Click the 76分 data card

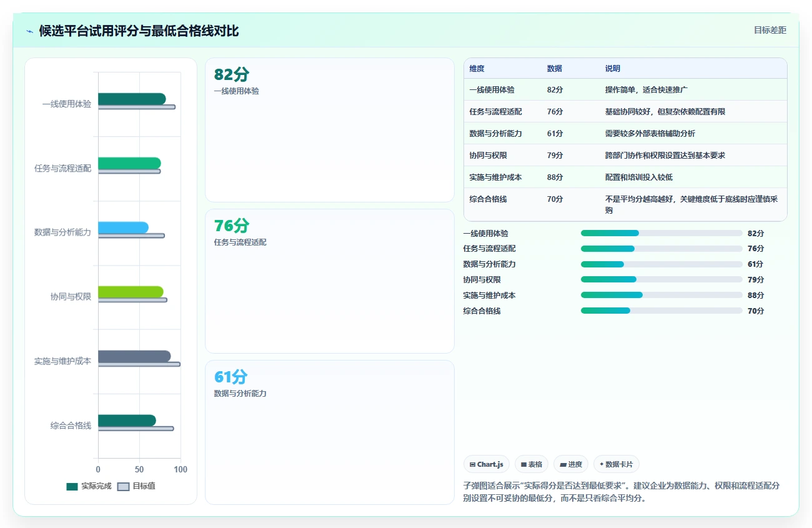tap(329, 281)
